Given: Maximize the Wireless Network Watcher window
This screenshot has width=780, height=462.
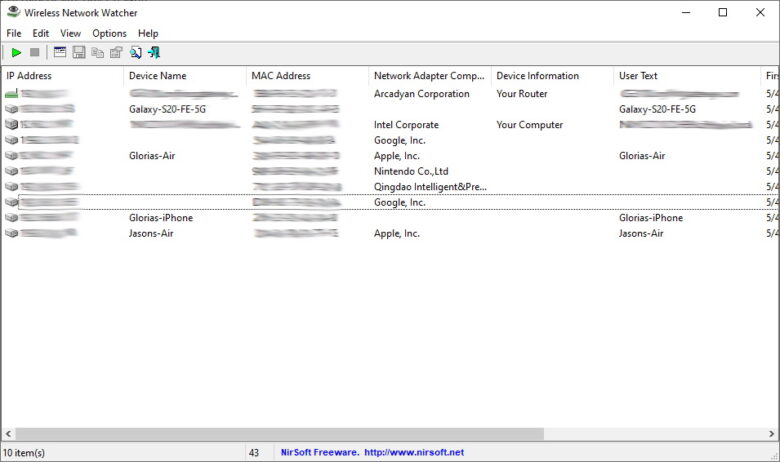Looking at the screenshot, I should [x=723, y=12].
